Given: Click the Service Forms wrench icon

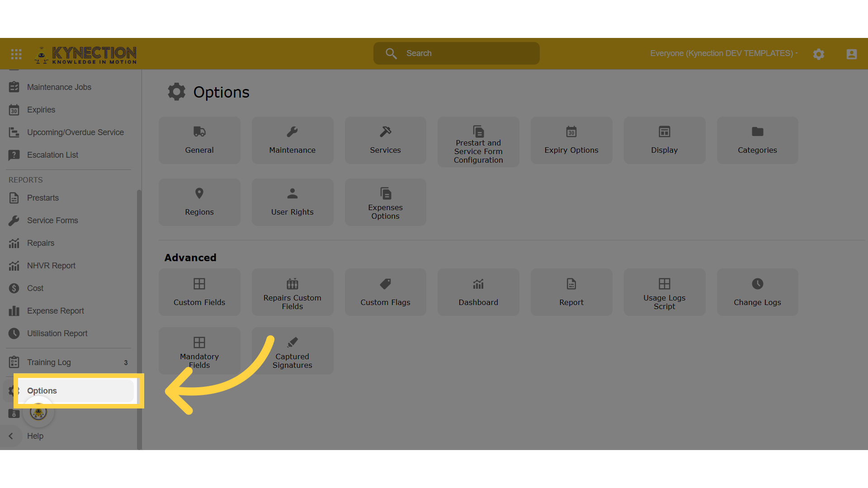Looking at the screenshot, I should point(14,221).
